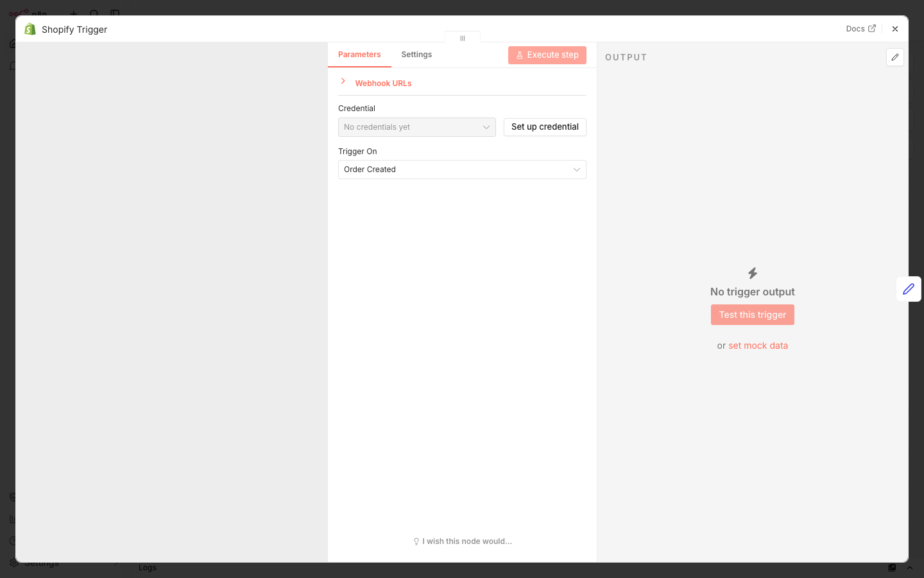Screen dimensions: 924x578
Task: Click the floating pencil icon on right edge
Action: [909, 289]
